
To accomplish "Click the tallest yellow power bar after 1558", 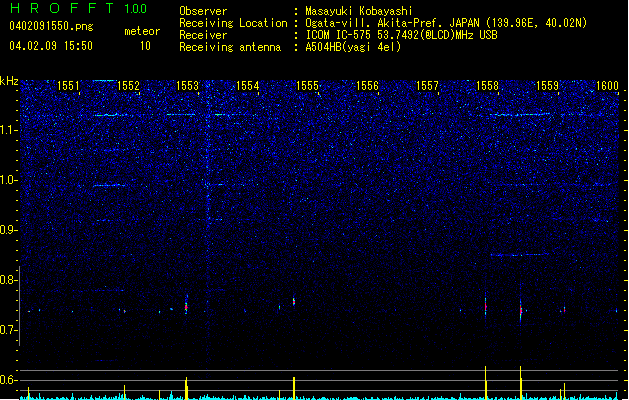I will coord(521,383).
